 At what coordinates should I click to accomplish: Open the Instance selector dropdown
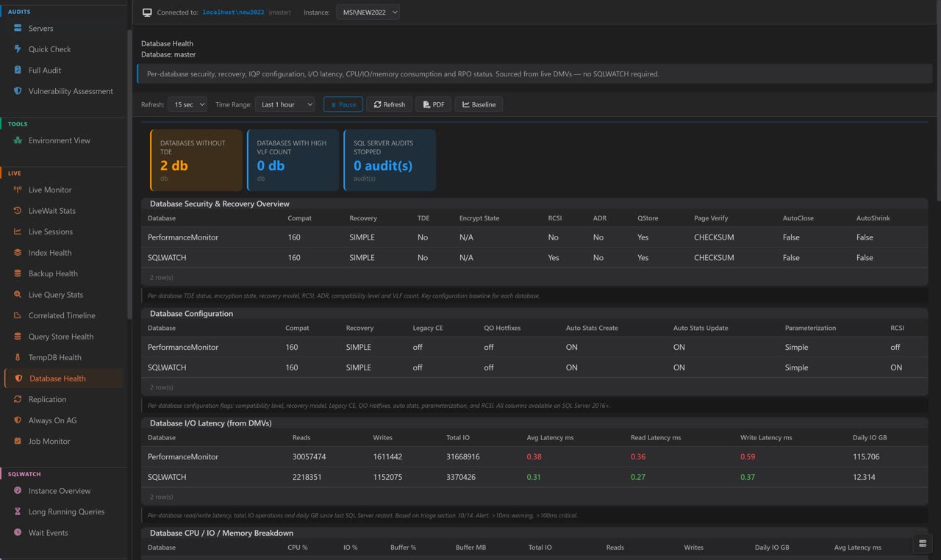366,12
